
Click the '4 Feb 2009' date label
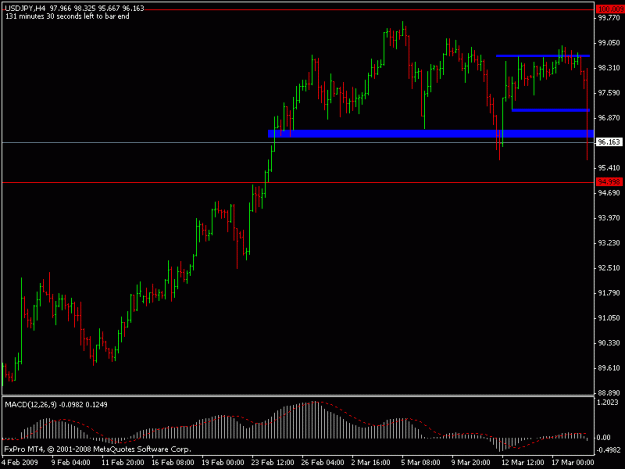tap(20, 462)
